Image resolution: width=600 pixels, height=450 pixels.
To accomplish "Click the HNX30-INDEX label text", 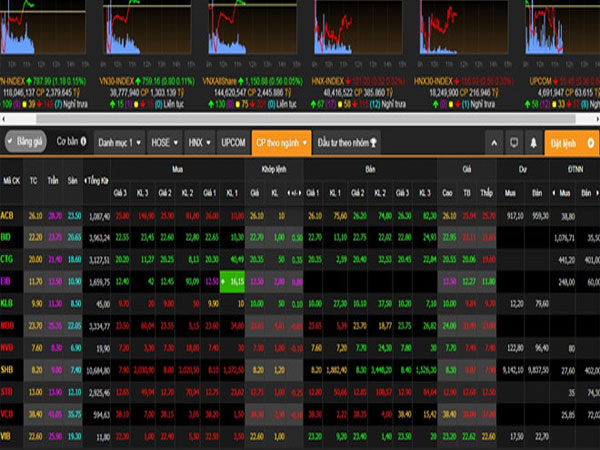I will [433, 82].
